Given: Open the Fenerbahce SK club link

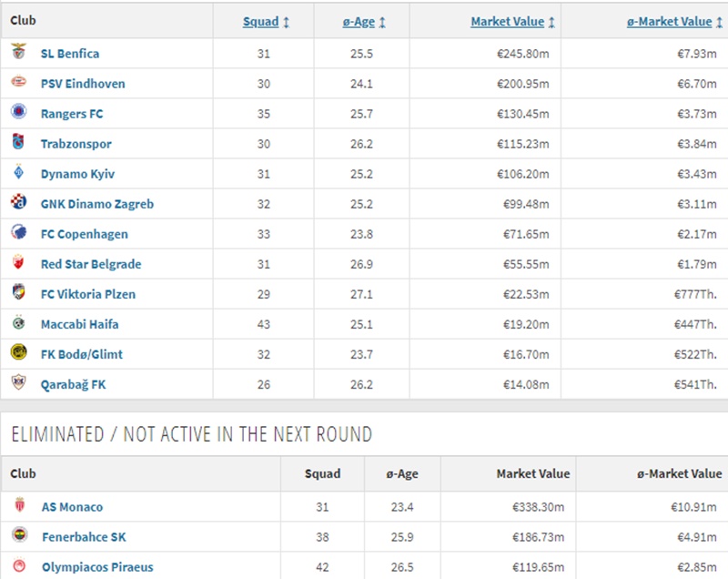Looking at the screenshot, I should pos(84,537).
